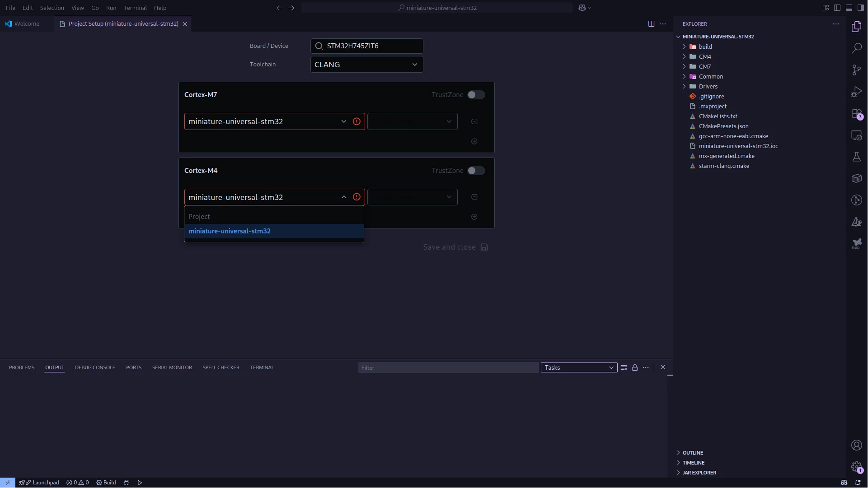Open the Extensions view with badge 3

(x=856, y=114)
